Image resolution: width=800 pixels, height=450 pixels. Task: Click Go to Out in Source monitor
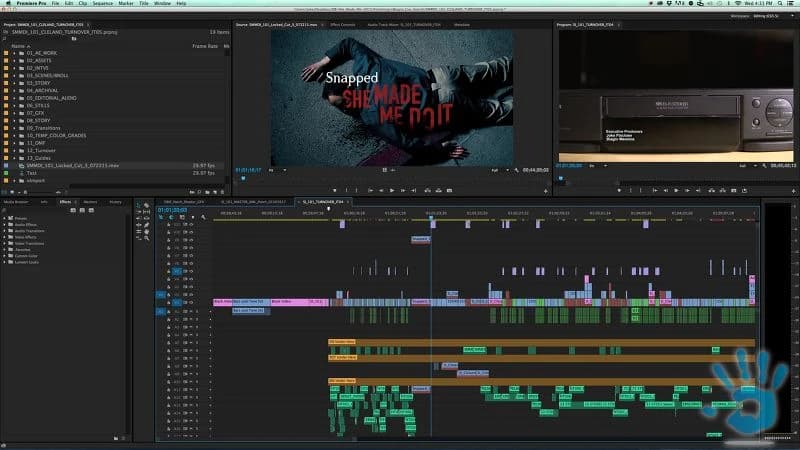coord(414,190)
